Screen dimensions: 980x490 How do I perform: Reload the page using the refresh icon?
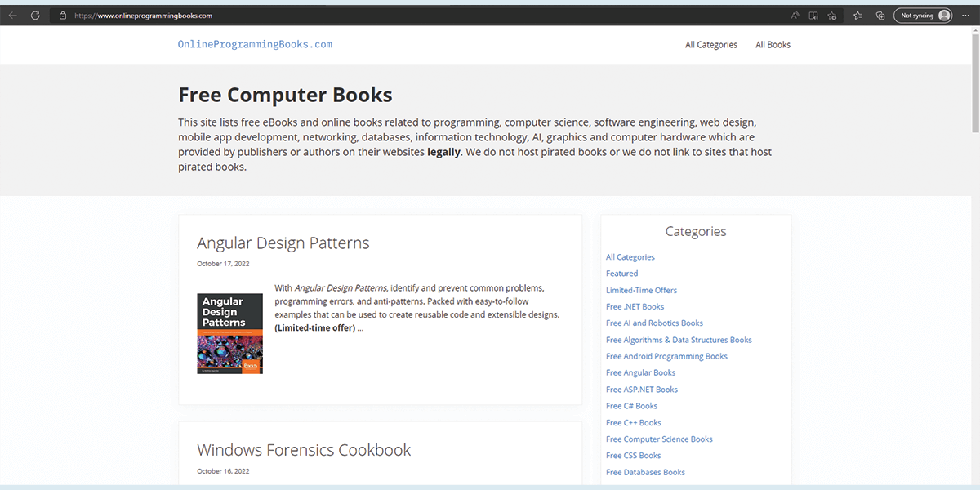(35, 15)
